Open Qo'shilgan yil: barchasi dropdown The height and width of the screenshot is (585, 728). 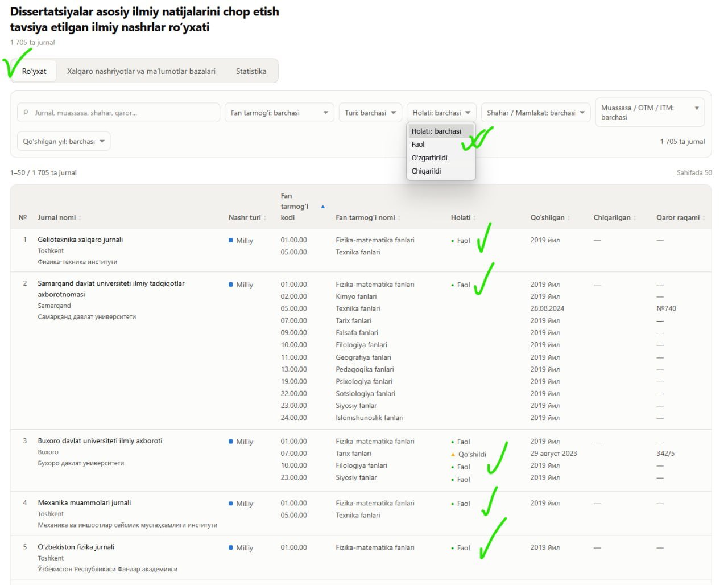tap(64, 141)
